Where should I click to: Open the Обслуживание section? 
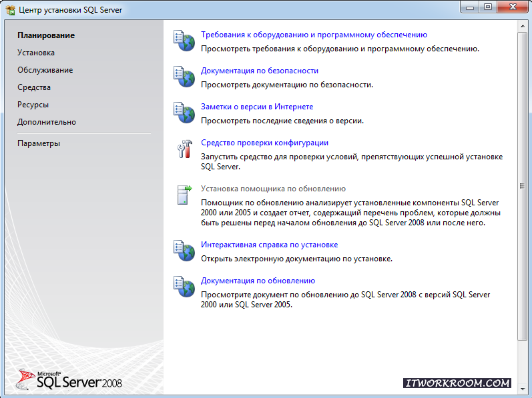(x=45, y=70)
